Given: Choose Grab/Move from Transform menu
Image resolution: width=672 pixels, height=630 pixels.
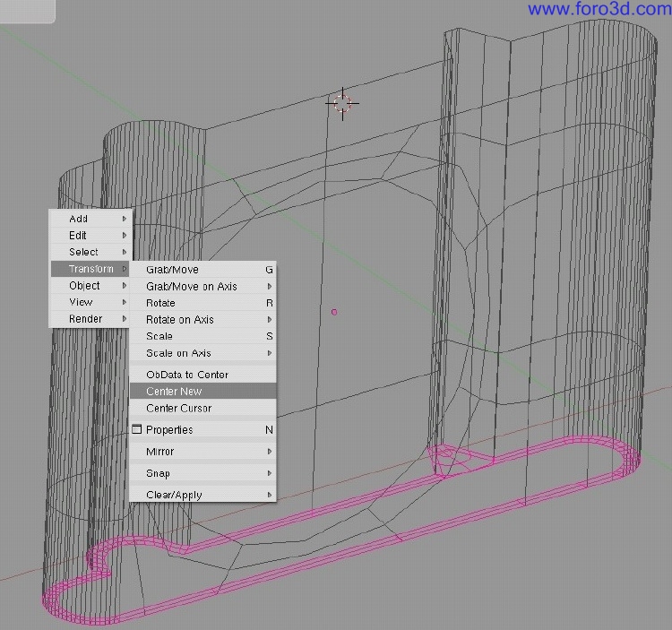Looking at the screenshot, I should tap(203, 270).
